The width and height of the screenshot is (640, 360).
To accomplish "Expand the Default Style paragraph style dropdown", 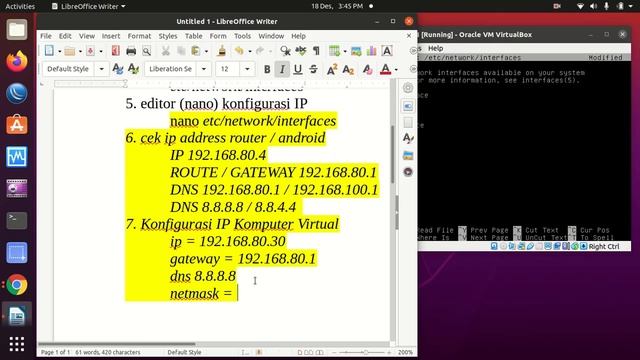I will tap(102, 69).
